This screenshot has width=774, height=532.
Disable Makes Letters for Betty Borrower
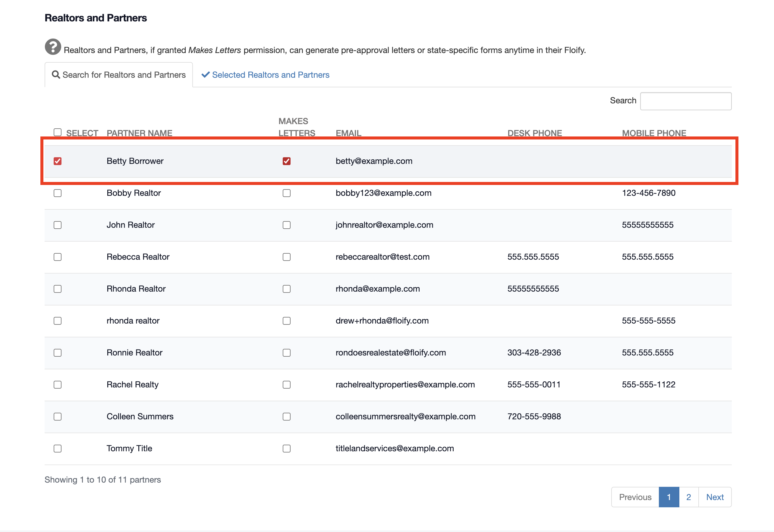(x=286, y=161)
